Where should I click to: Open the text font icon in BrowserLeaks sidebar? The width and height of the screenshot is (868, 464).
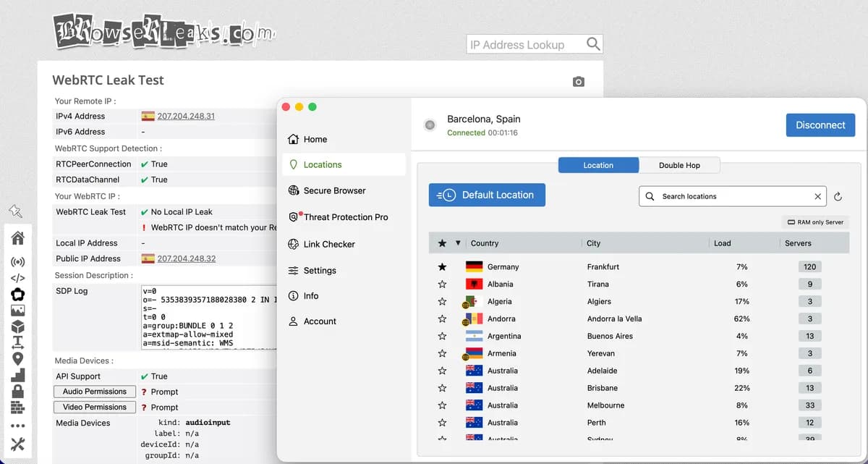(18, 342)
